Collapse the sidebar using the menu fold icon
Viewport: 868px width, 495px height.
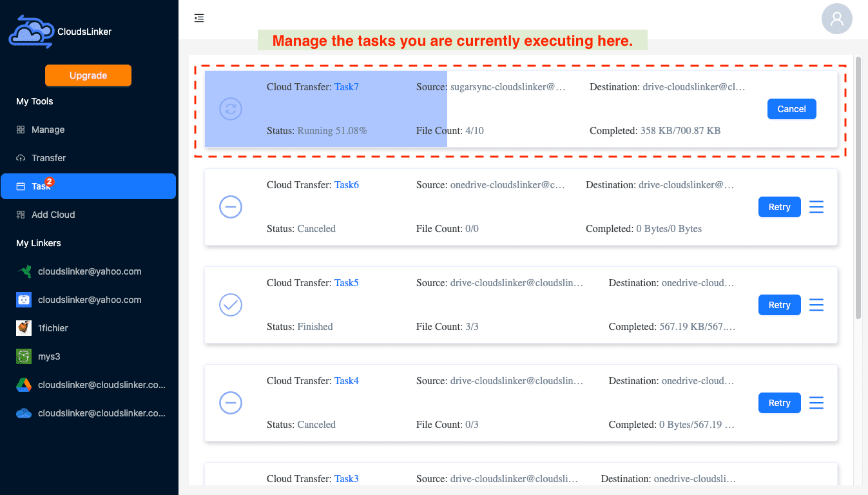[x=199, y=18]
